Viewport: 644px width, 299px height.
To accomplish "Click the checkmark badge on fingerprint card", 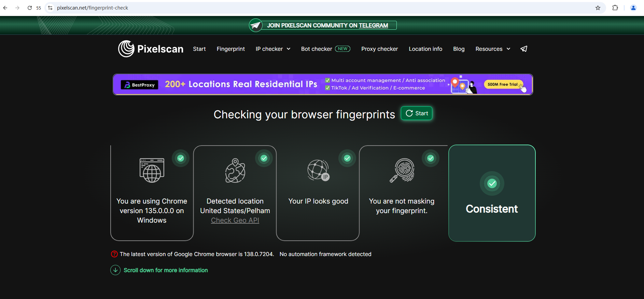I will click(x=431, y=158).
